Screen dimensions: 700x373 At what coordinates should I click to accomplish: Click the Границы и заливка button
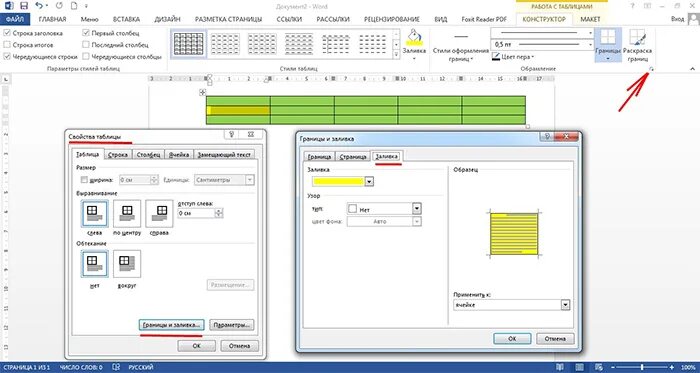[172, 325]
